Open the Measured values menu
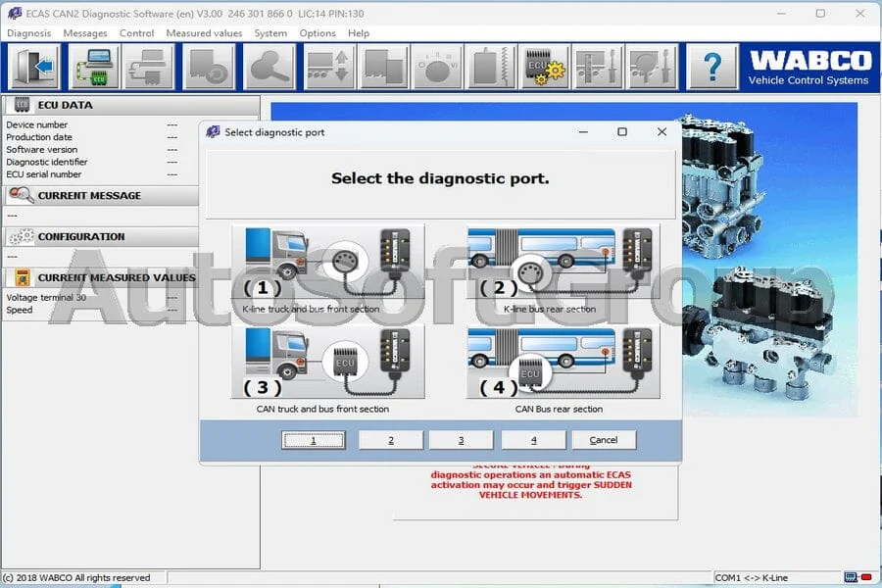 (204, 33)
